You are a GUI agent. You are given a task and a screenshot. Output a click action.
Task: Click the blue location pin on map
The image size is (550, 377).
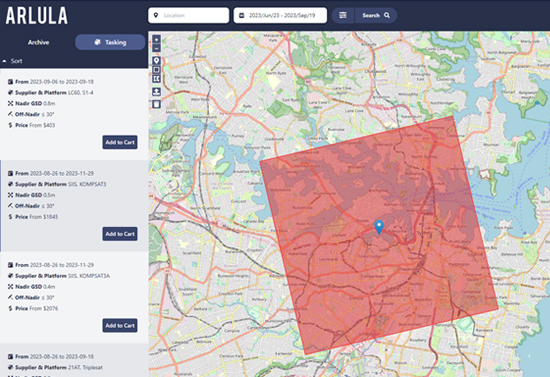tap(379, 227)
